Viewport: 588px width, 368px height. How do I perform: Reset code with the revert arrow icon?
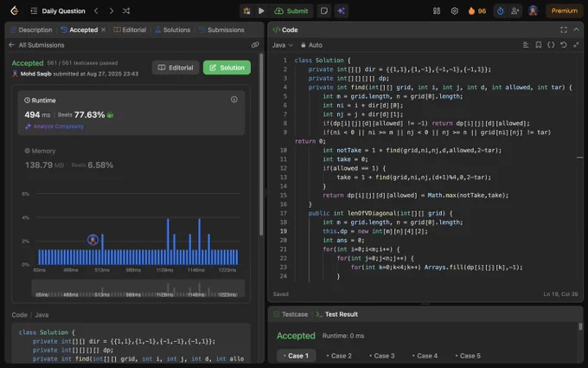tap(563, 45)
